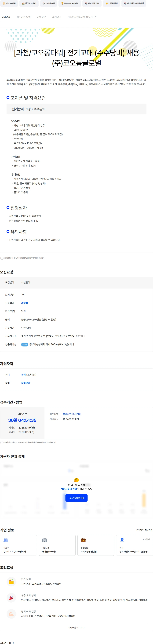153x644 pixels.
Task: Select the 사내 동호회 chip at top
Action: click(48, 4)
